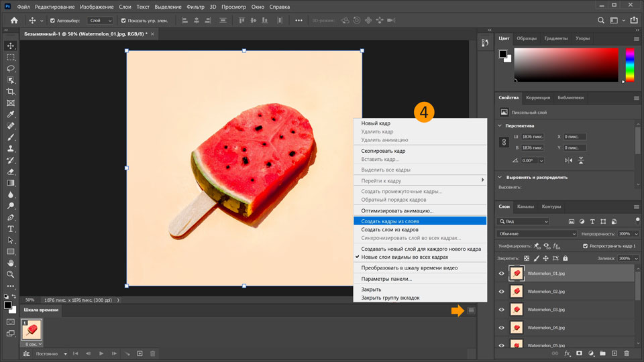
Task: Open the looping option Постоянно dropdown
Action: coord(51,353)
